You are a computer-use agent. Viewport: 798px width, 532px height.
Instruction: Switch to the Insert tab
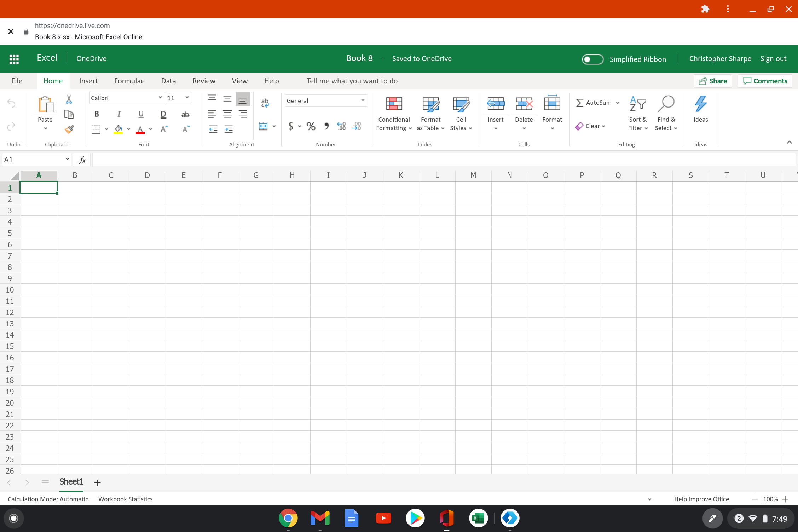(88, 81)
